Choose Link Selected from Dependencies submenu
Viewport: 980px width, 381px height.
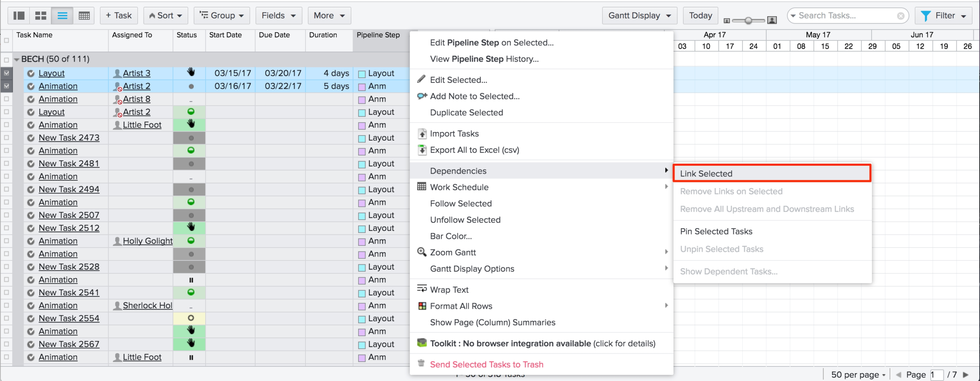[x=706, y=173]
